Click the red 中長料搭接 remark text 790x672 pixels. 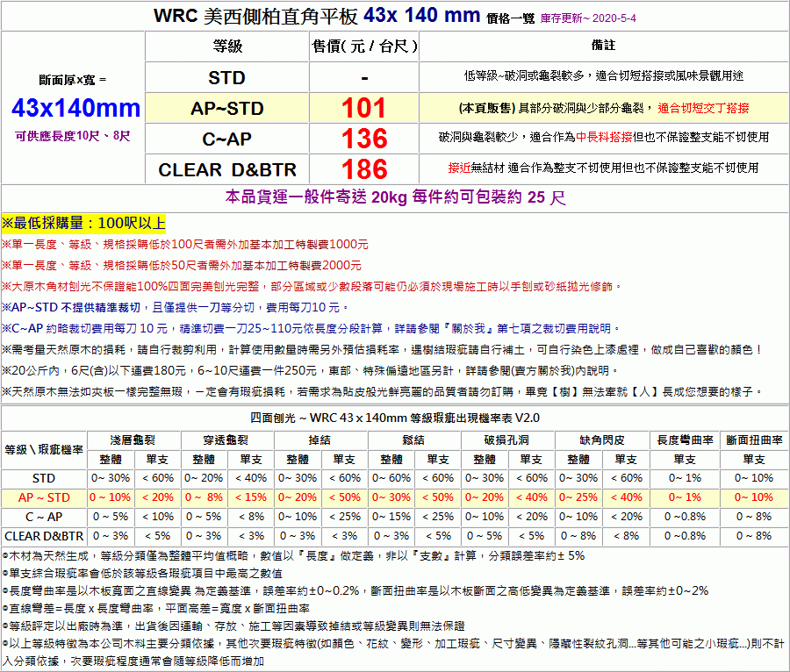coord(604,137)
